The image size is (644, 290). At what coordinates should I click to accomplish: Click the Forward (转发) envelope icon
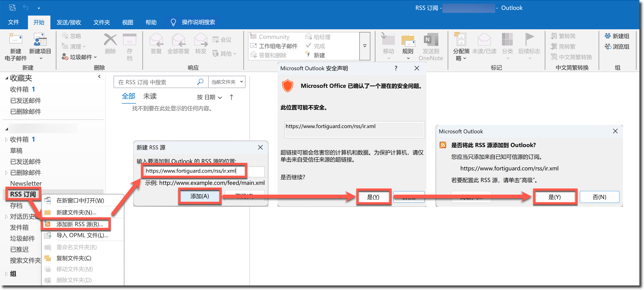(201, 40)
